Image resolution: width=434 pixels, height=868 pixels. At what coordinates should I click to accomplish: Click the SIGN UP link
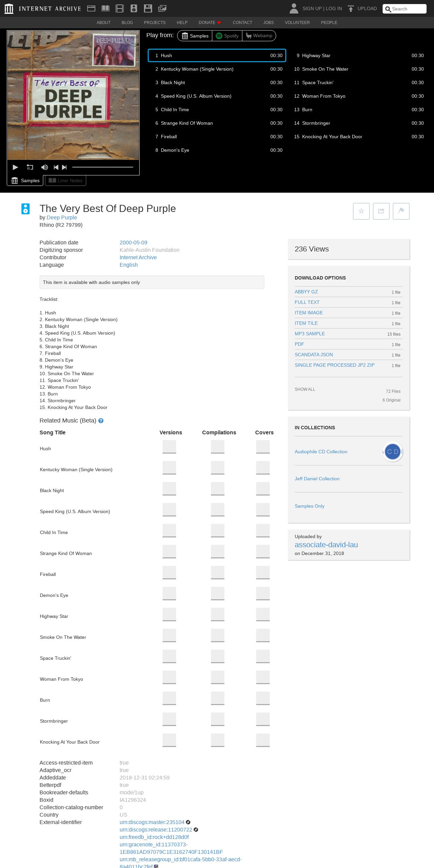pyautogui.click(x=312, y=8)
